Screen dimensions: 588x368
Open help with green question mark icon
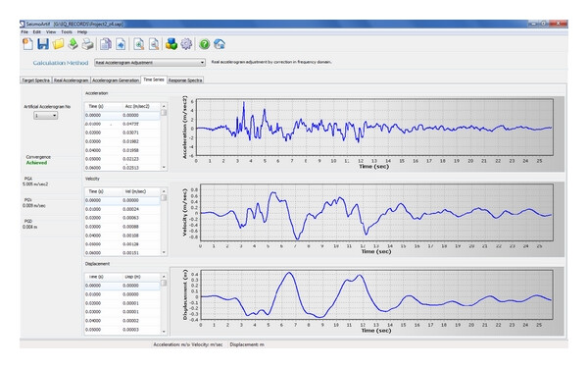pos(205,44)
